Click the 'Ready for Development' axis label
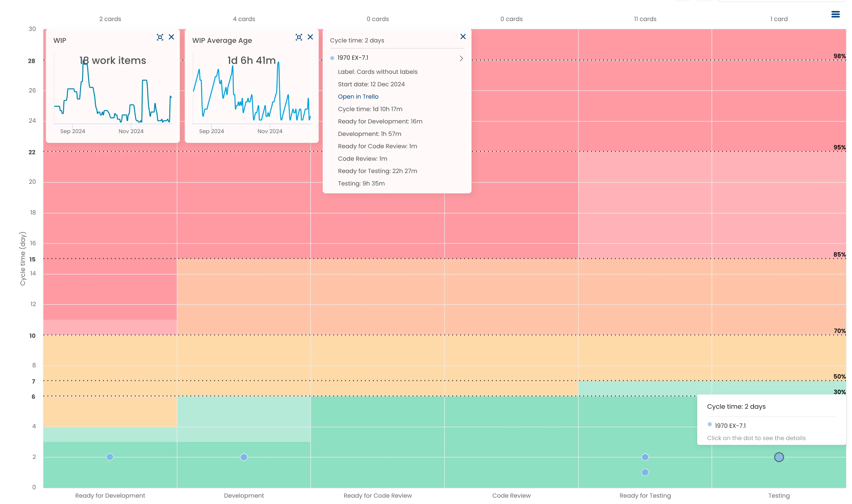This screenshot has height=504, width=852. 110,496
